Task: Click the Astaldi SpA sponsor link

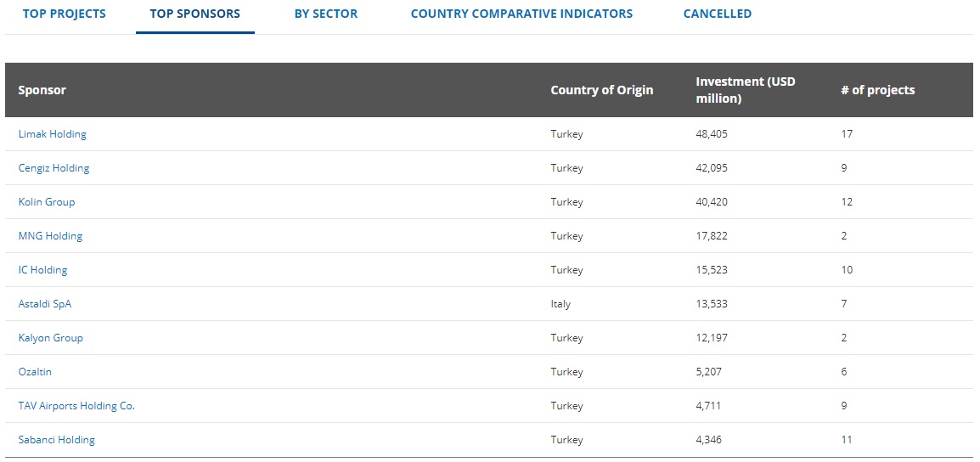Action: point(45,304)
